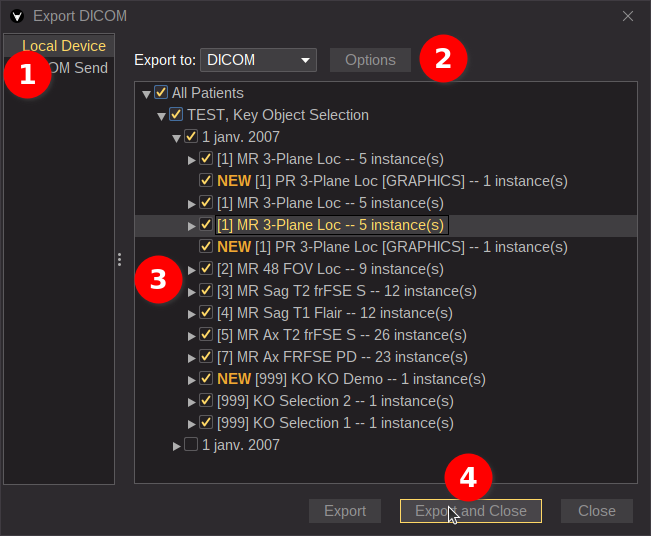
Task: Select [4] MR Sag T1 Flair row
Action: pos(335,313)
